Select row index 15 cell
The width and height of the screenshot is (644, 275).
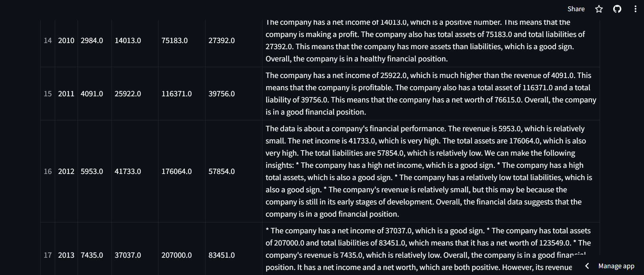tap(48, 94)
